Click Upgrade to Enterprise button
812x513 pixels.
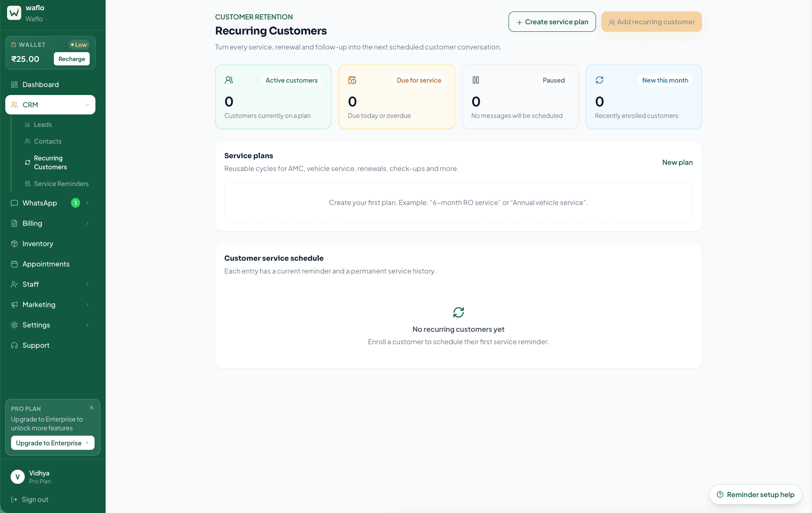(x=53, y=443)
